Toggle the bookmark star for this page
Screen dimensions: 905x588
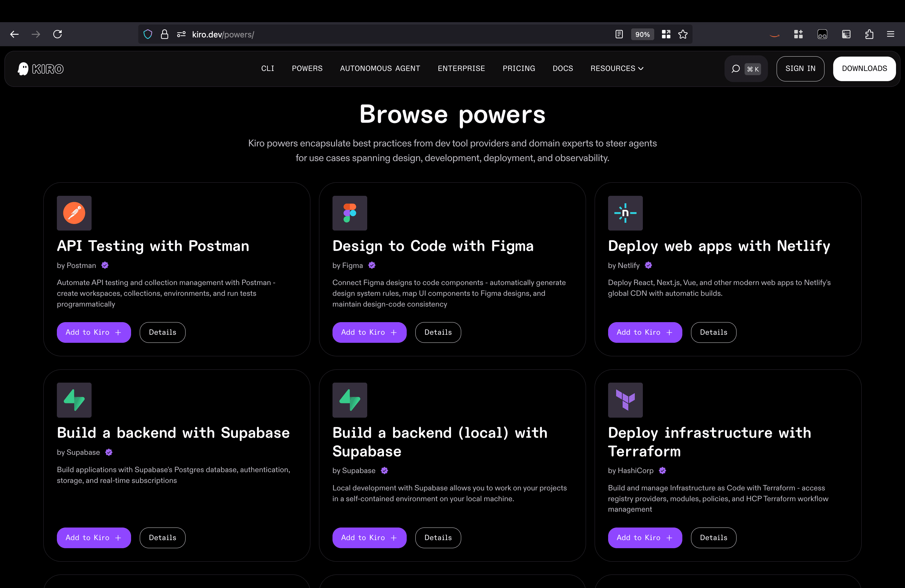point(683,34)
